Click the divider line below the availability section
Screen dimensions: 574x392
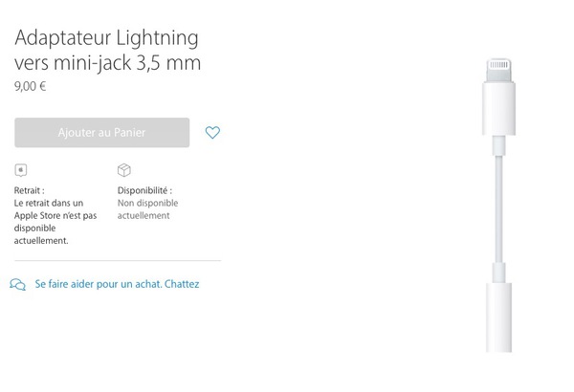pos(118,261)
